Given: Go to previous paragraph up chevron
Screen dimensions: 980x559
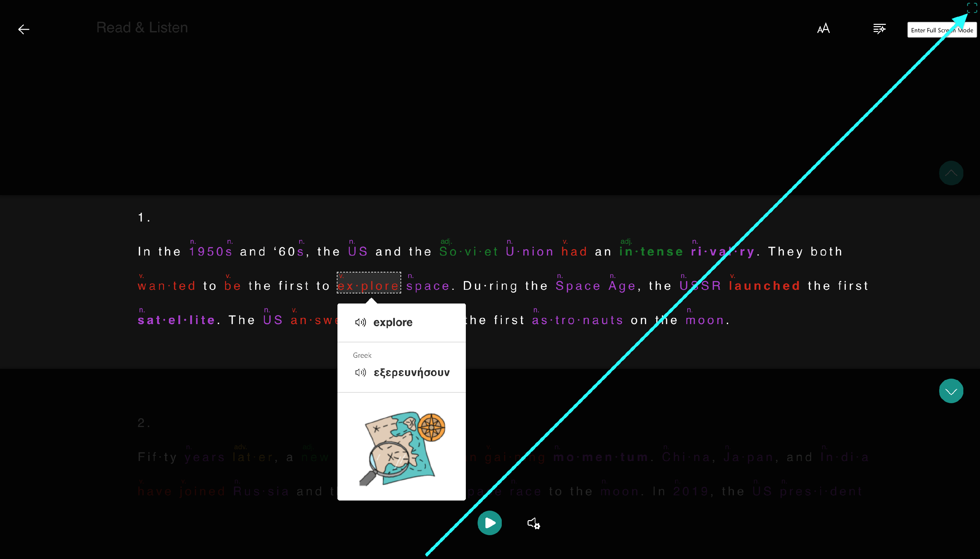Looking at the screenshot, I should pos(951,173).
